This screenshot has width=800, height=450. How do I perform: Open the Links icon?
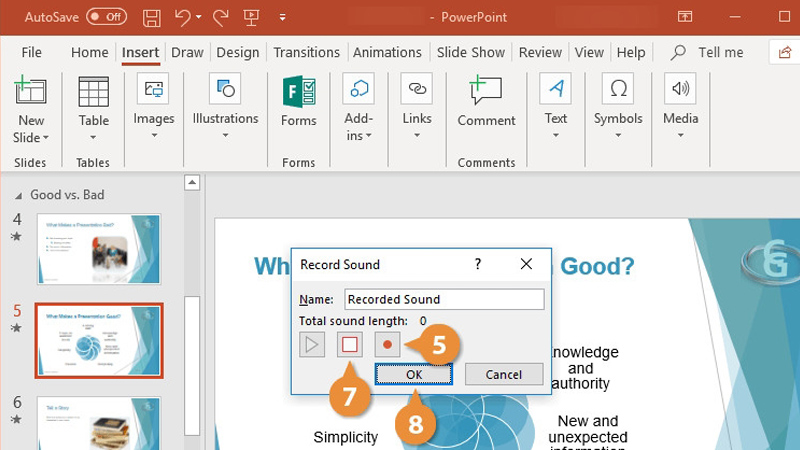[x=417, y=89]
